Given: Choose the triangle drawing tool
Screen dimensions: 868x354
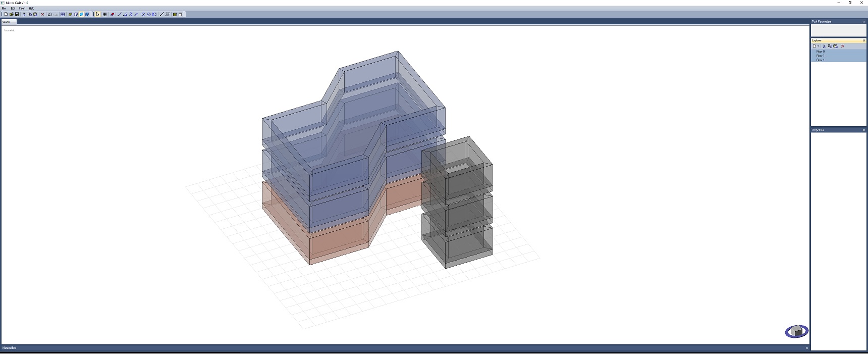Looking at the screenshot, I should [125, 14].
